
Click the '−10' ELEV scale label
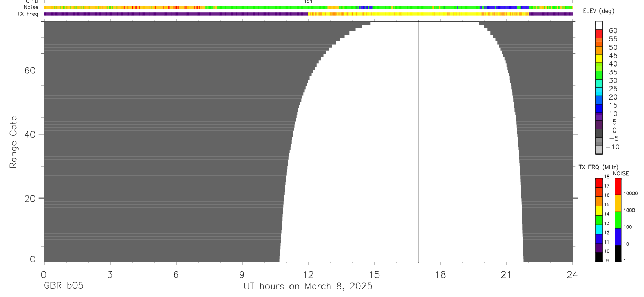tap(611, 147)
